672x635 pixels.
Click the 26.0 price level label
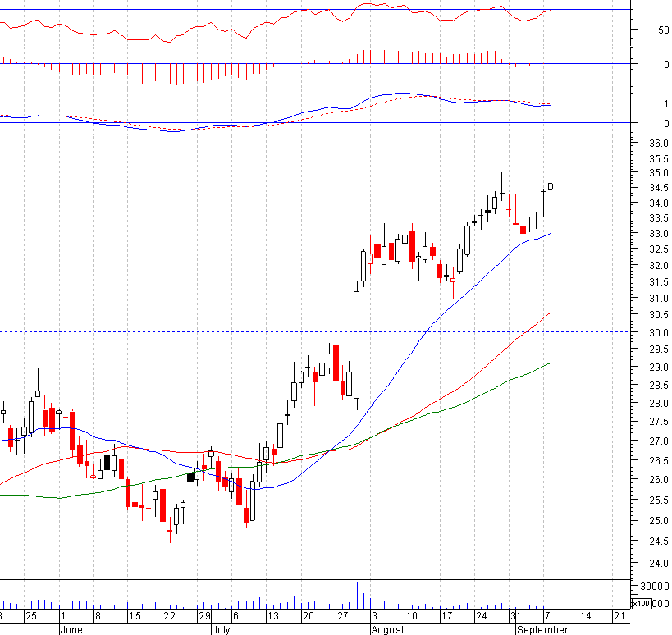[x=659, y=480]
